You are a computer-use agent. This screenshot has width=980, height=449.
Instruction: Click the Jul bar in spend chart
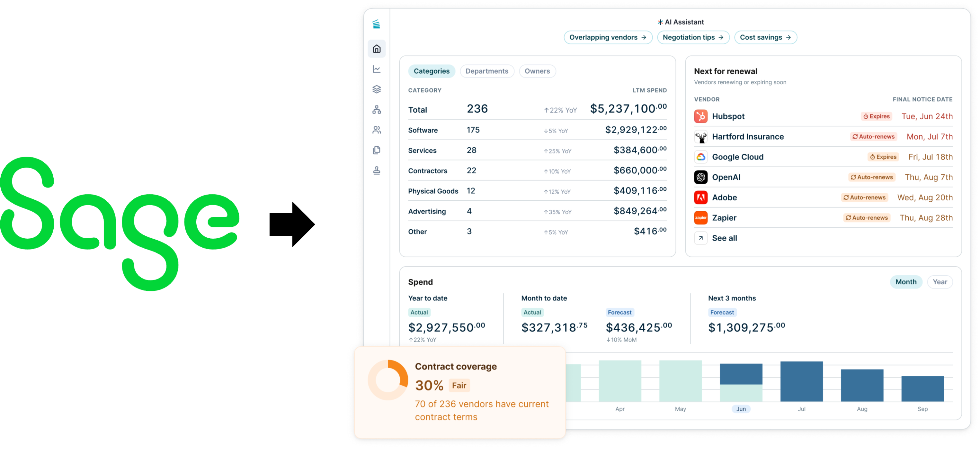(x=801, y=381)
